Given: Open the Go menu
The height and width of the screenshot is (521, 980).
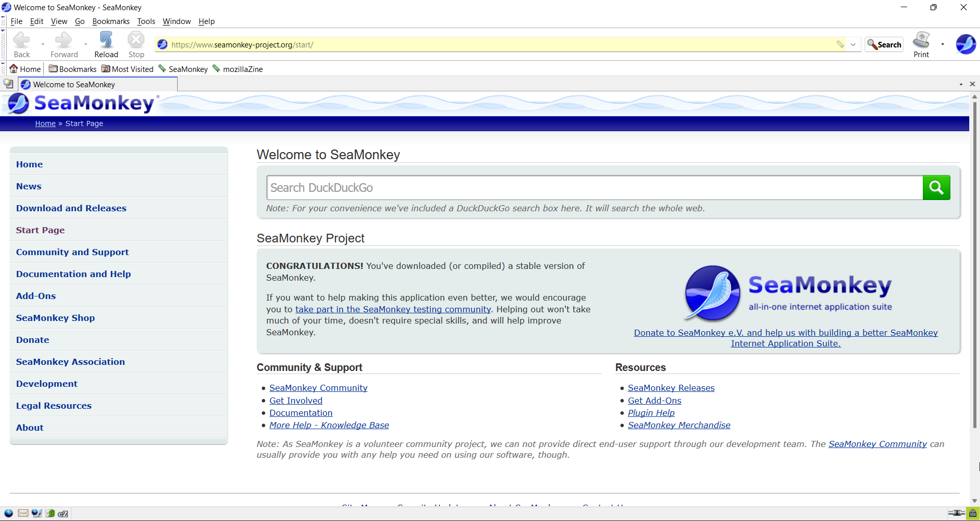Looking at the screenshot, I should [x=80, y=21].
